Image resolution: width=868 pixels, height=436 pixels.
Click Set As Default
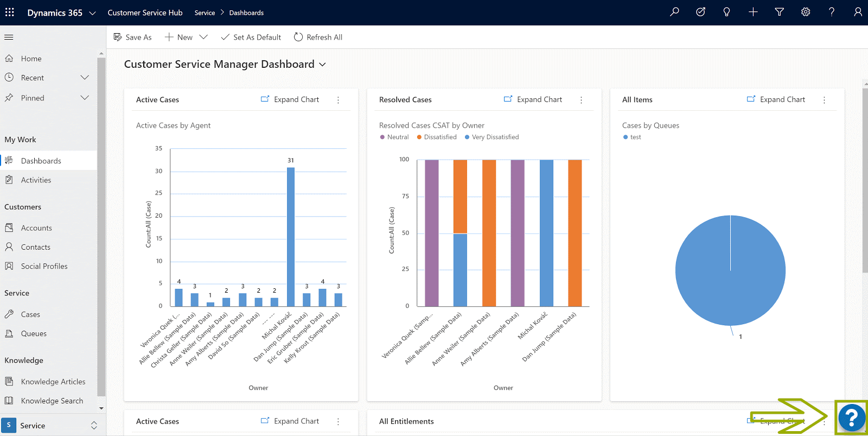(x=251, y=37)
